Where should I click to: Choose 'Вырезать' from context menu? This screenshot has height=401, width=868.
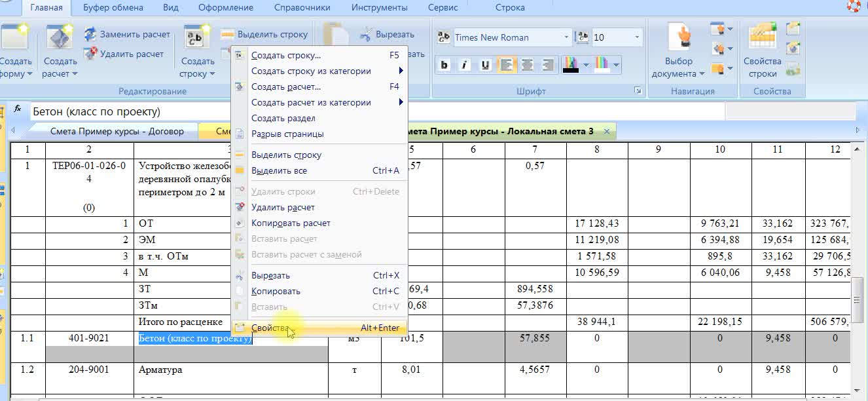(x=319, y=275)
